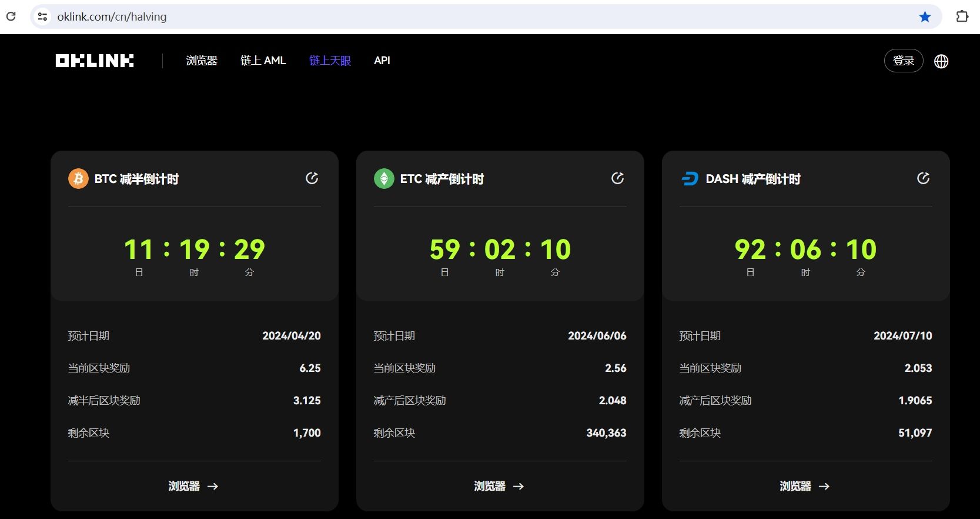Click DASH estimated date 2024/07/10
The image size is (980, 519).
903,336
